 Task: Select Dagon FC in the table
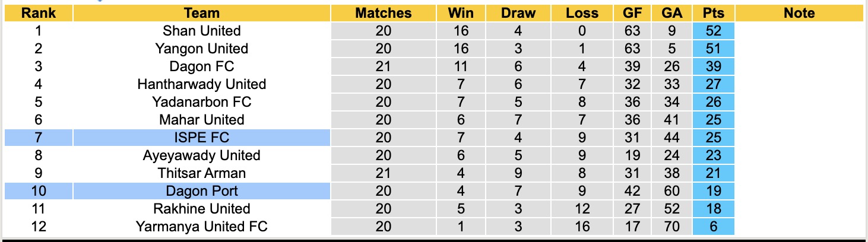(x=201, y=66)
